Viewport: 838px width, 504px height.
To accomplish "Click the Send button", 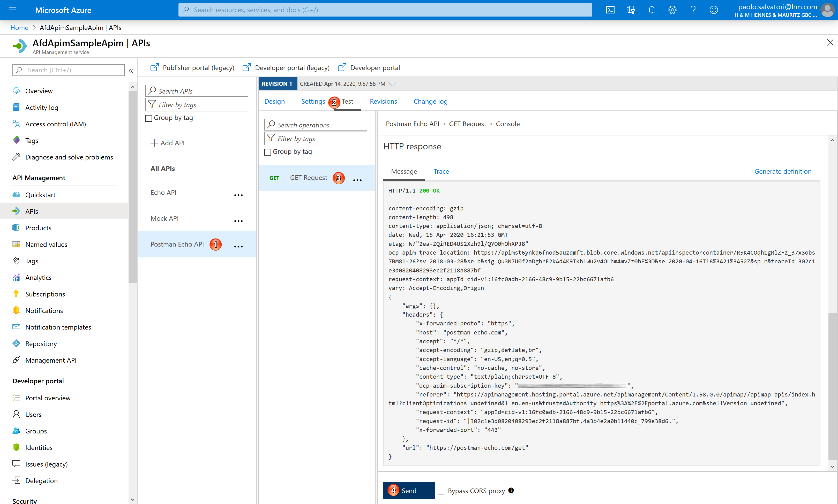I will click(x=409, y=490).
